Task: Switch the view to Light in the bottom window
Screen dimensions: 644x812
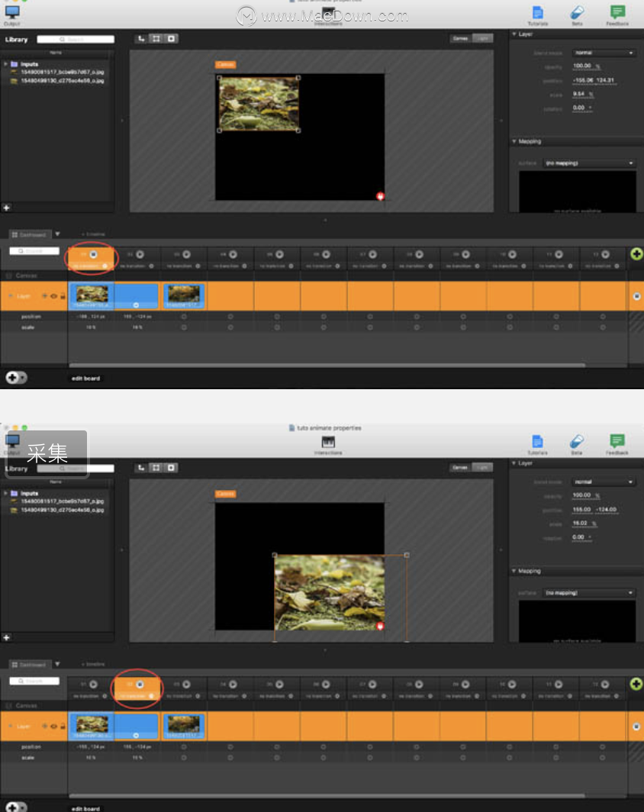Action: (x=482, y=468)
